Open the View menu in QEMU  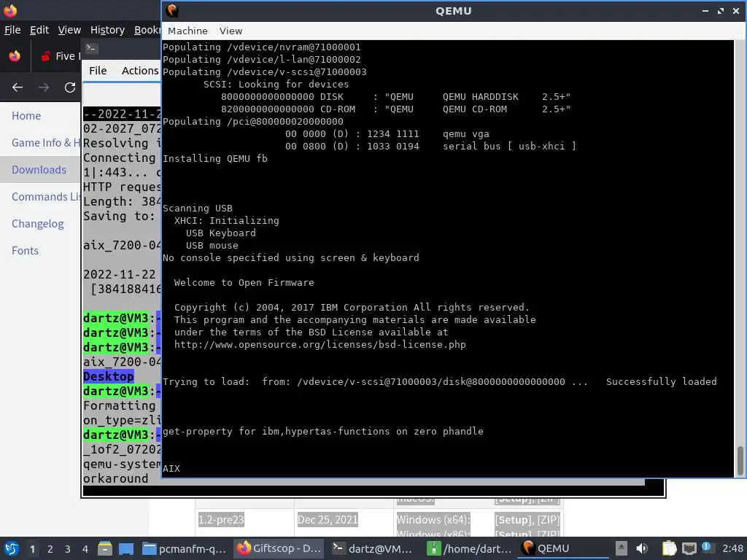pyautogui.click(x=231, y=31)
